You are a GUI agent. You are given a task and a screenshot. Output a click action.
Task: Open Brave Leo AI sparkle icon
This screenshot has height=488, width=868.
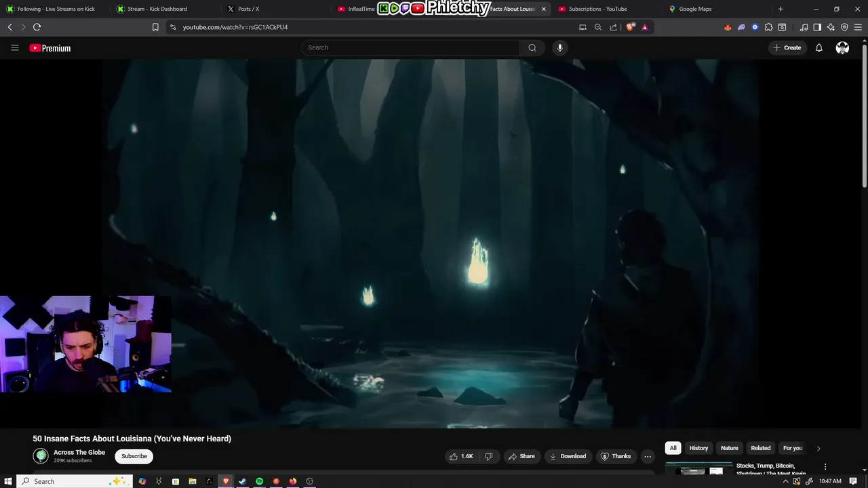[831, 27]
